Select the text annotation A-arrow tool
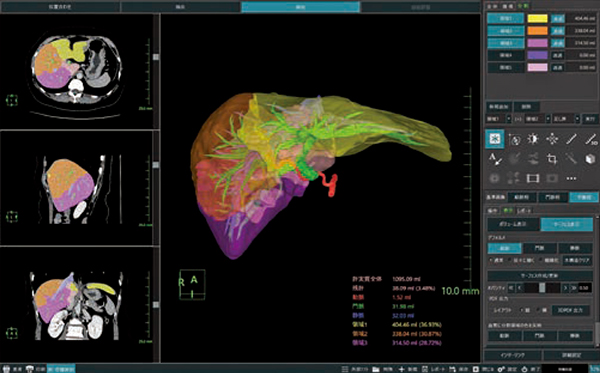 pyautogui.click(x=495, y=158)
